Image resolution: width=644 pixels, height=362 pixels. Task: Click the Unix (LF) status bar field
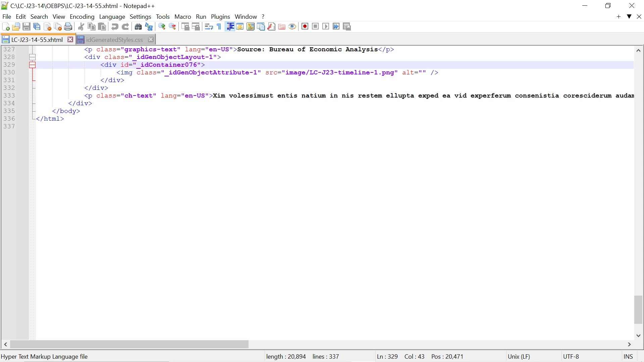coord(519,357)
